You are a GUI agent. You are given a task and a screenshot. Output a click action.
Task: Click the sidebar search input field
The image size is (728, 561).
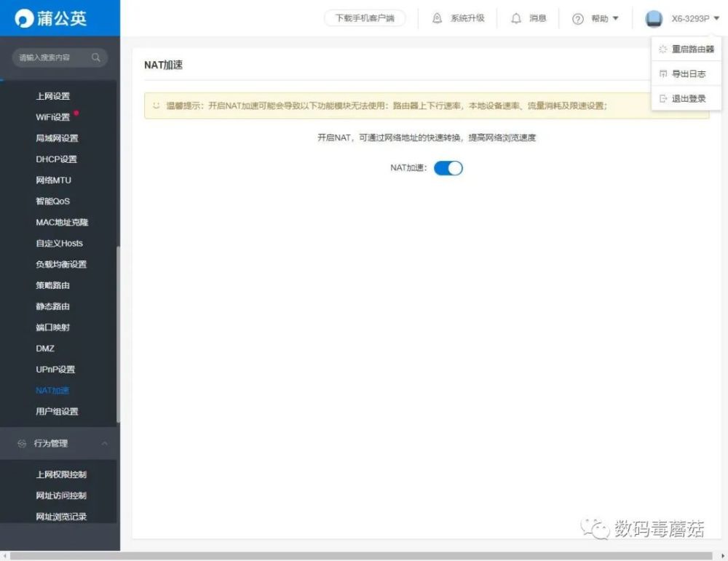tap(60, 57)
